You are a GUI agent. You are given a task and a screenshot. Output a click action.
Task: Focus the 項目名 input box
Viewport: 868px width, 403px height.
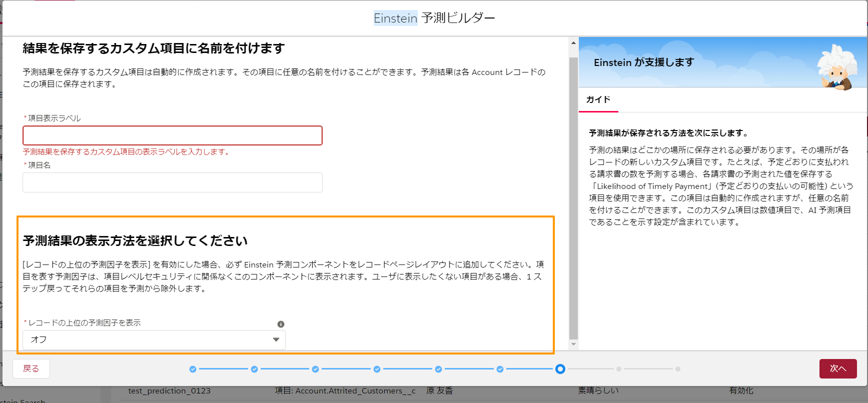point(172,182)
